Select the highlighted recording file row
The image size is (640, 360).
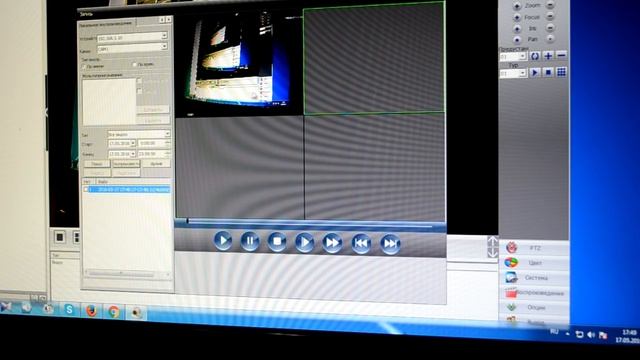click(x=129, y=189)
